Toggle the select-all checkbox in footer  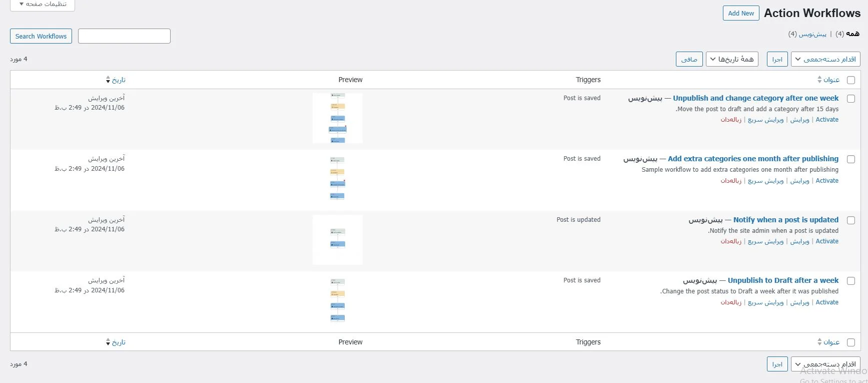pyautogui.click(x=850, y=342)
